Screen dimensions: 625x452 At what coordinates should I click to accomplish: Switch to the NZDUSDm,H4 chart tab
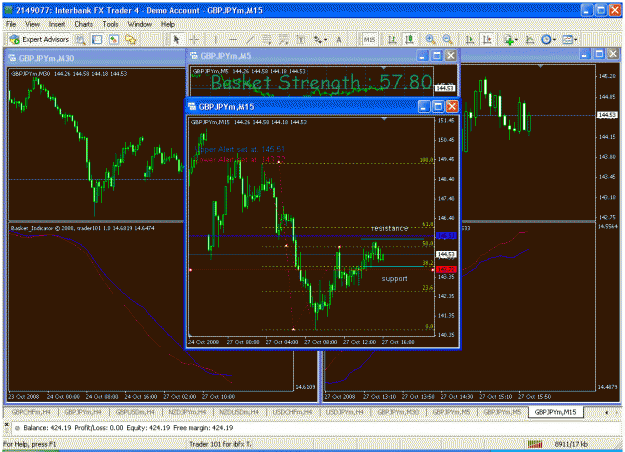pyautogui.click(x=239, y=412)
